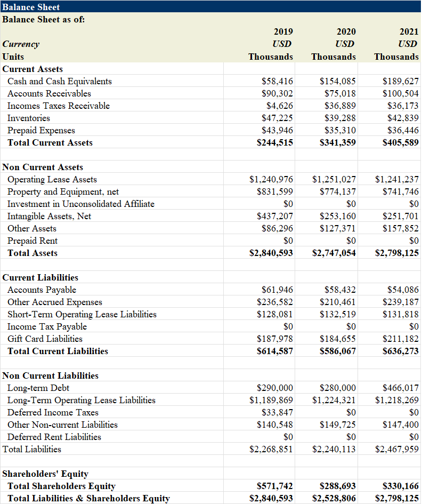
Task: Select the 2019 year column header
Action: click(283, 31)
